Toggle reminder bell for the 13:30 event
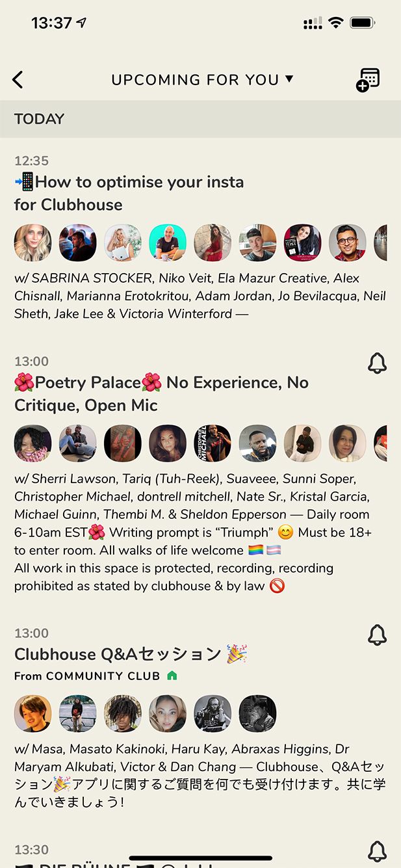Viewport: 401px width, 868px height. pos(377,850)
